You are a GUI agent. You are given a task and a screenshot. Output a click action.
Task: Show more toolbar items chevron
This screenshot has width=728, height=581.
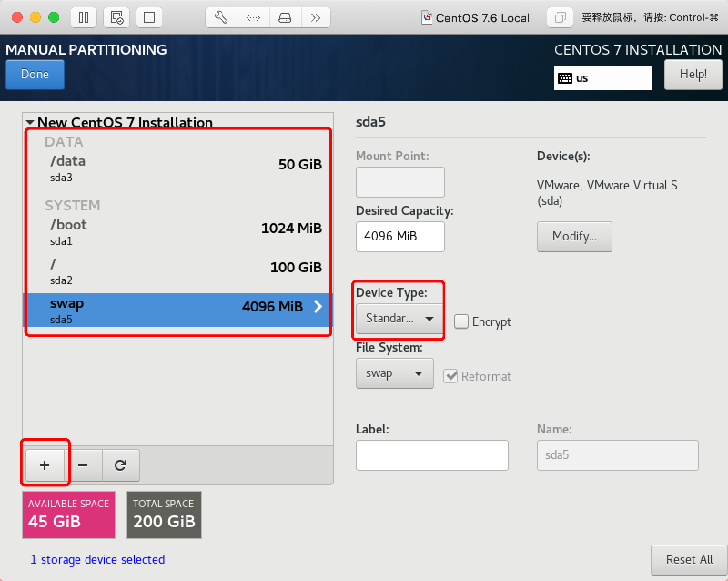(315, 17)
